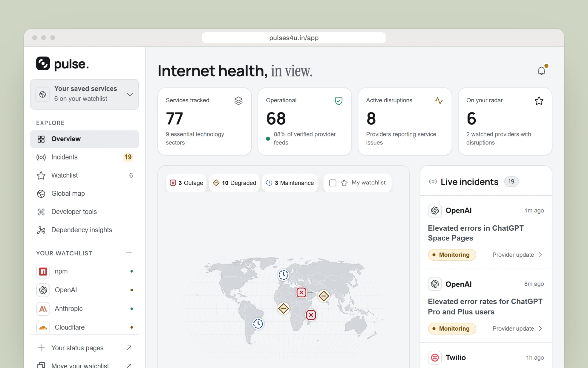Open Dependency insights in sidebar
The height and width of the screenshot is (368, 588).
pos(85,230)
